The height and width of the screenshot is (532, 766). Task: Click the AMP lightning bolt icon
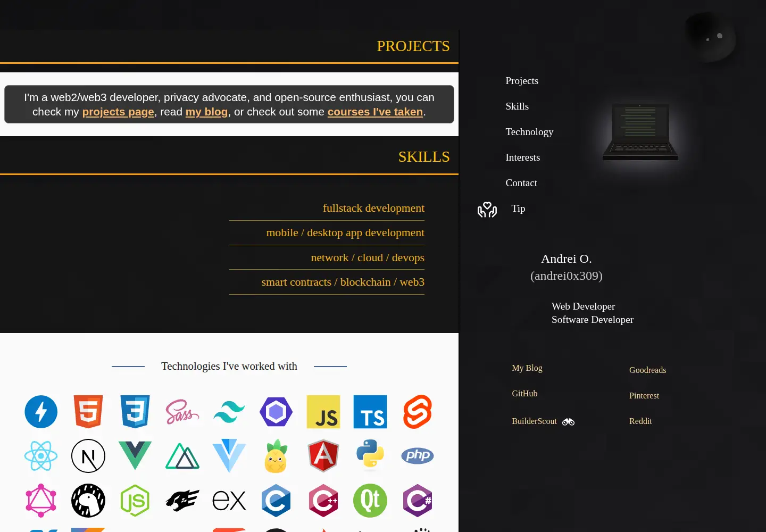(x=41, y=412)
